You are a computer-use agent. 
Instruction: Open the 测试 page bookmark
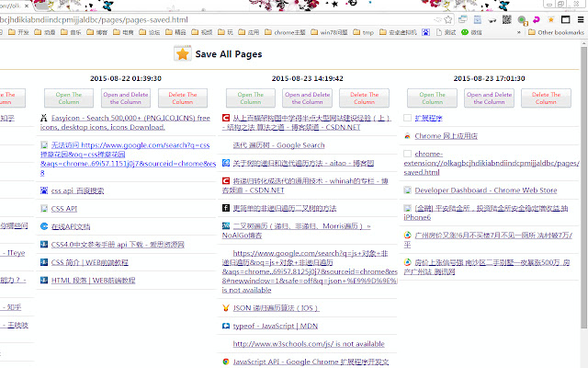[x=447, y=32]
